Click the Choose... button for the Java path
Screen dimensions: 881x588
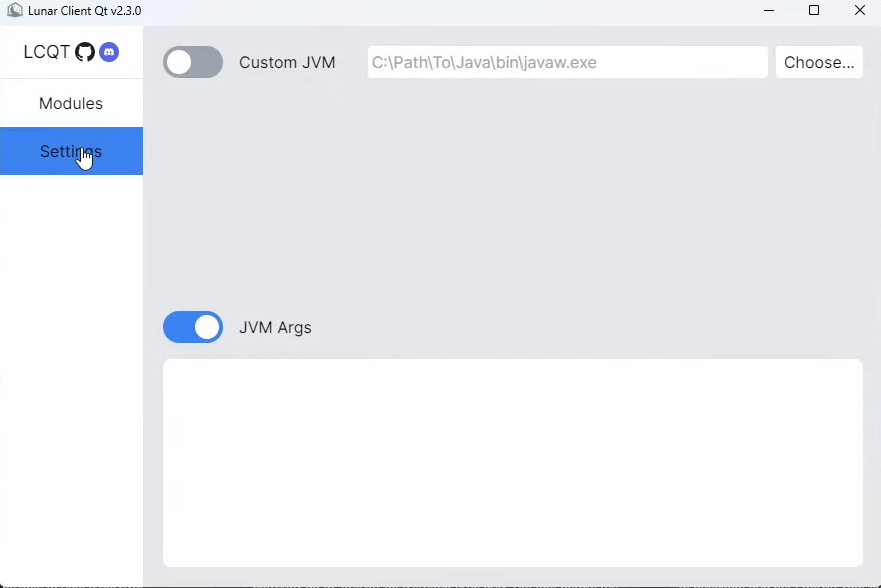819,62
